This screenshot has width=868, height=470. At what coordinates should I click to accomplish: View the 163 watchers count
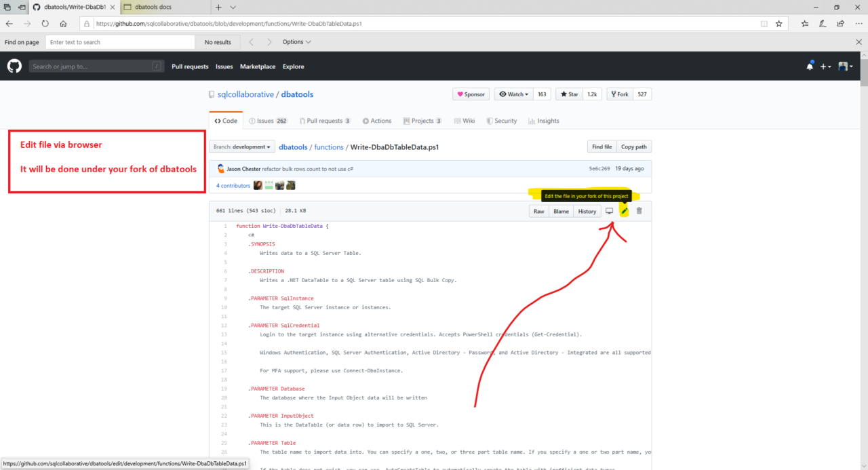tap(542, 94)
